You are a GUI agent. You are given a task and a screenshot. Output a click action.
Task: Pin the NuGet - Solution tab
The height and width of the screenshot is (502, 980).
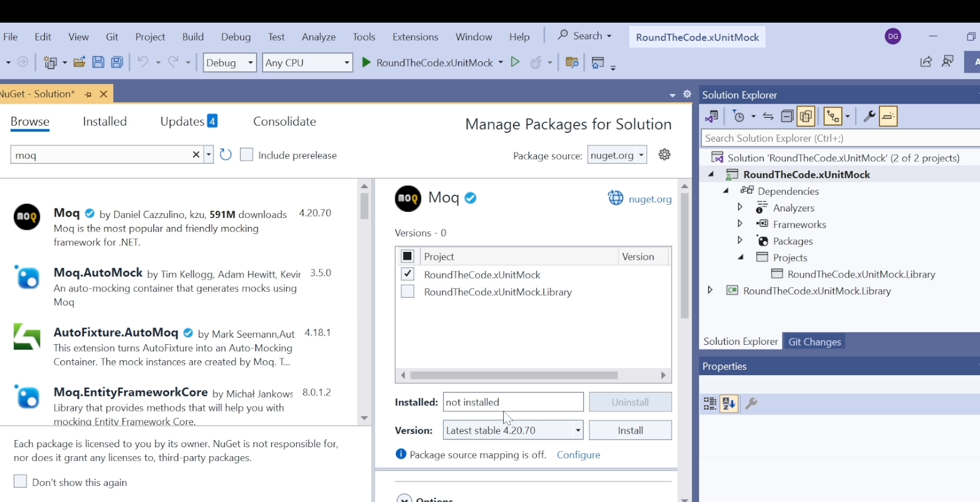coord(88,94)
